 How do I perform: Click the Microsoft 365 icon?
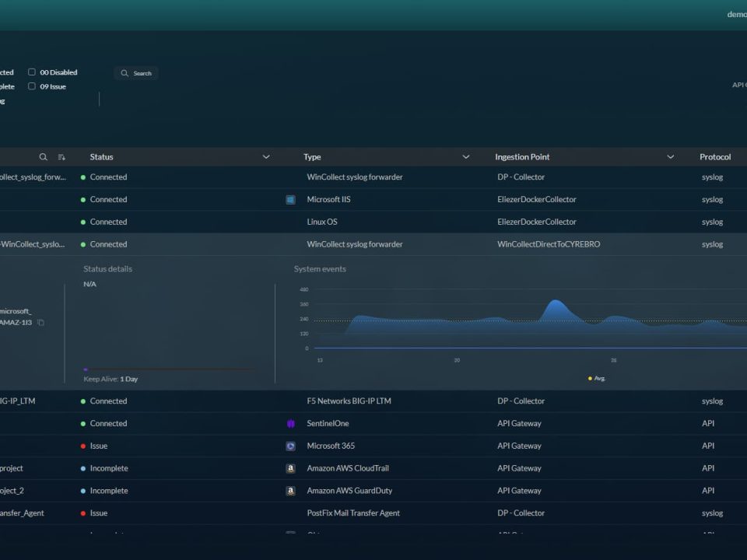point(290,446)
